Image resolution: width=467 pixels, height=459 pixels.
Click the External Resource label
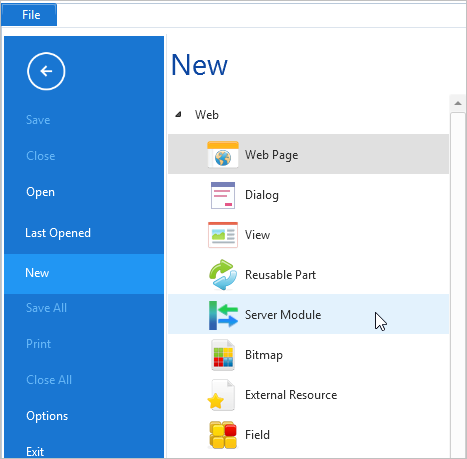tap(291, 395)
